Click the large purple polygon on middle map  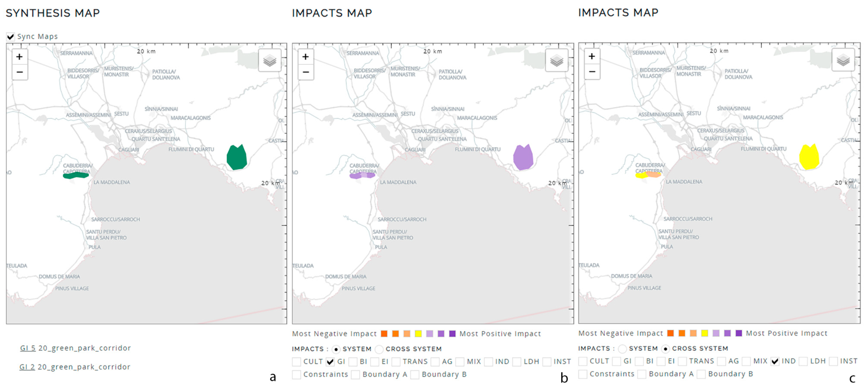523,158
